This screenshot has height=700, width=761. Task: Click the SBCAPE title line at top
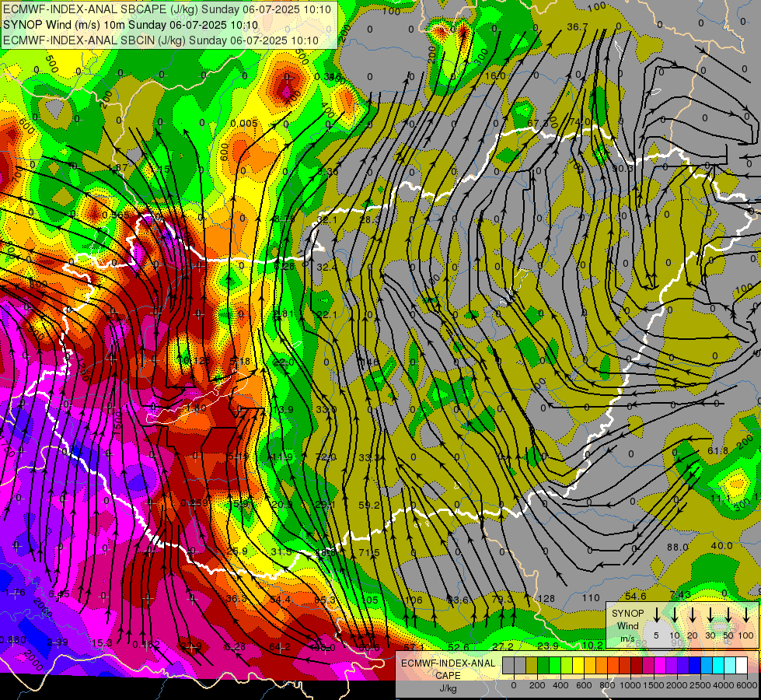click(167, 9)
